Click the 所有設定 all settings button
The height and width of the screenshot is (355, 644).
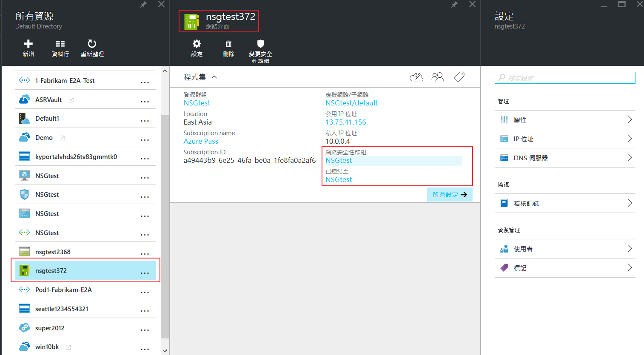coord(450,194)
